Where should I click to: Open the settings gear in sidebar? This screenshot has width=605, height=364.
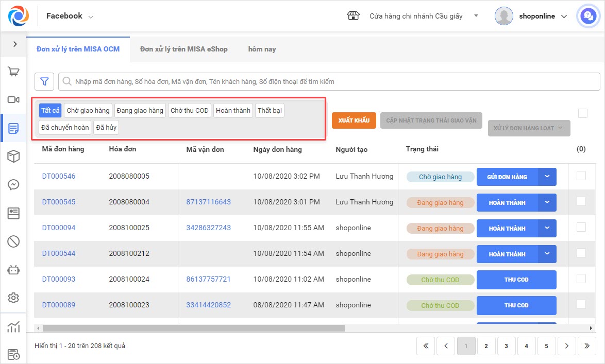(x=13, y=298)
